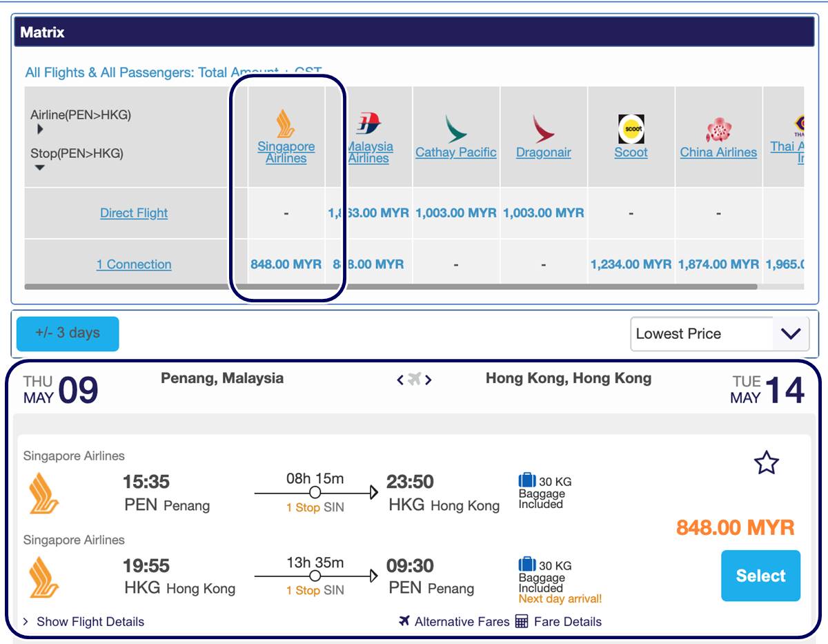Click the previous-date left chevron beside airplane
Screen dimensions: 828x644
400,380
